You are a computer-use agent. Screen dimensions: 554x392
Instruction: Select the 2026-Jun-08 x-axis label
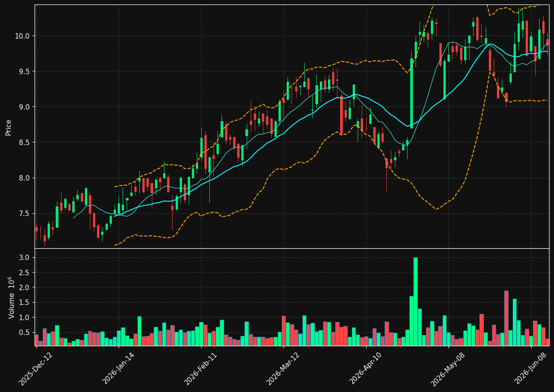tap(530, 369)
